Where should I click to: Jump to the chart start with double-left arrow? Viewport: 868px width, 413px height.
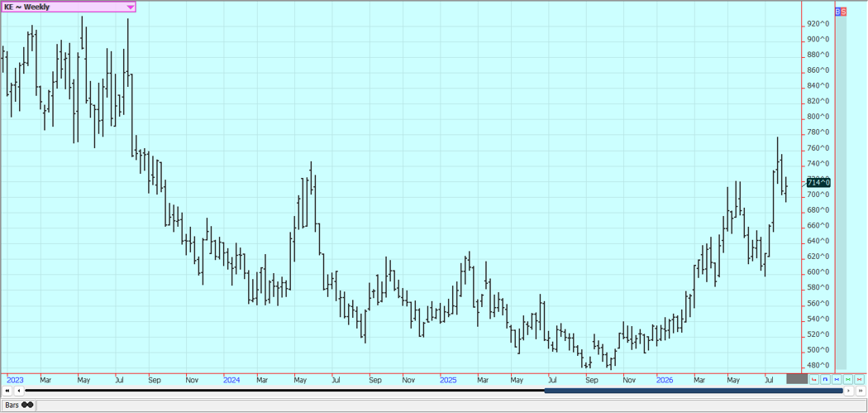[x=7, y=391]
